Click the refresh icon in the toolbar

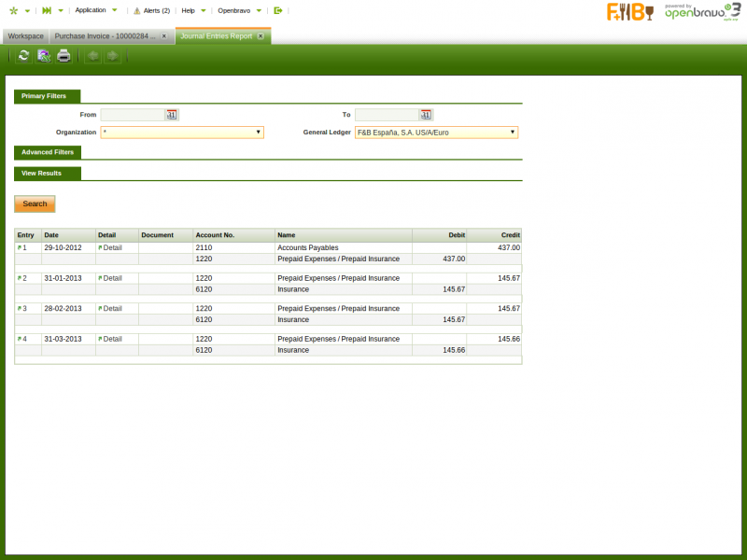pyautogui.click(x=23, y=56)
